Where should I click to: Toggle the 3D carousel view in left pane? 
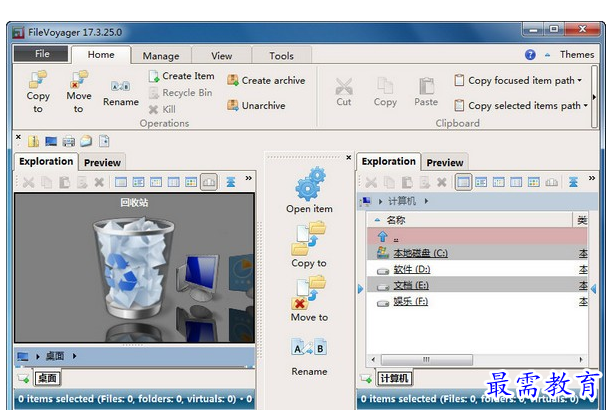tap(209, 182)
